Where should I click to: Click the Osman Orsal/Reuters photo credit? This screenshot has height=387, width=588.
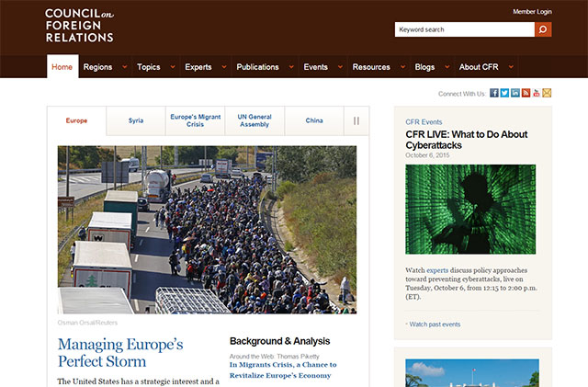88,323
